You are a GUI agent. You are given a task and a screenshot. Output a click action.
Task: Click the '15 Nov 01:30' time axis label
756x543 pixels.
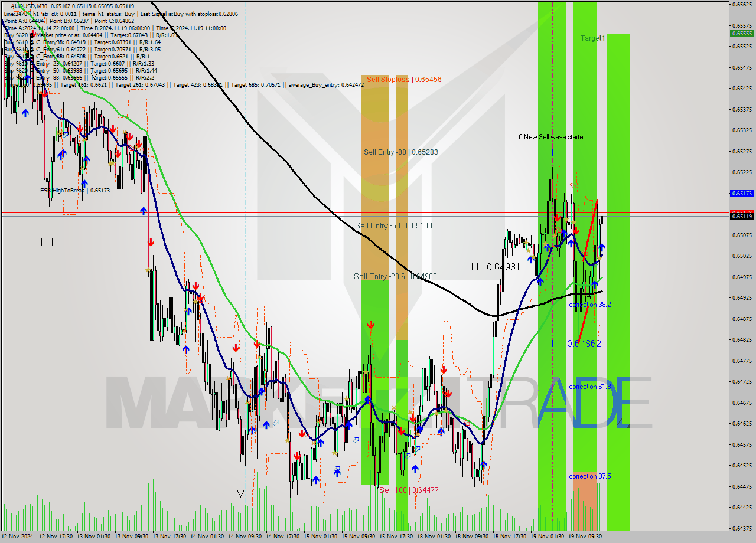(320, 537)
